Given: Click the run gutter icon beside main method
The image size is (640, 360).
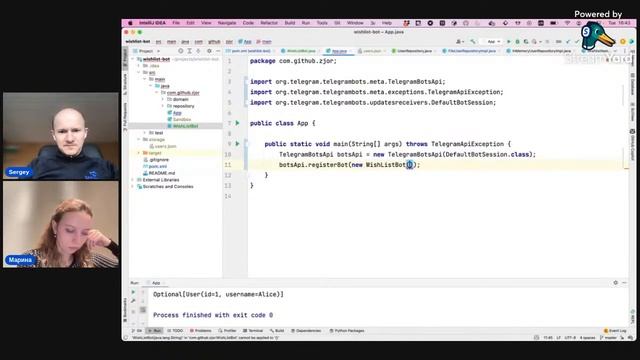Looking at the screenshot, I should pyautogui.click(x=237, y=144).
